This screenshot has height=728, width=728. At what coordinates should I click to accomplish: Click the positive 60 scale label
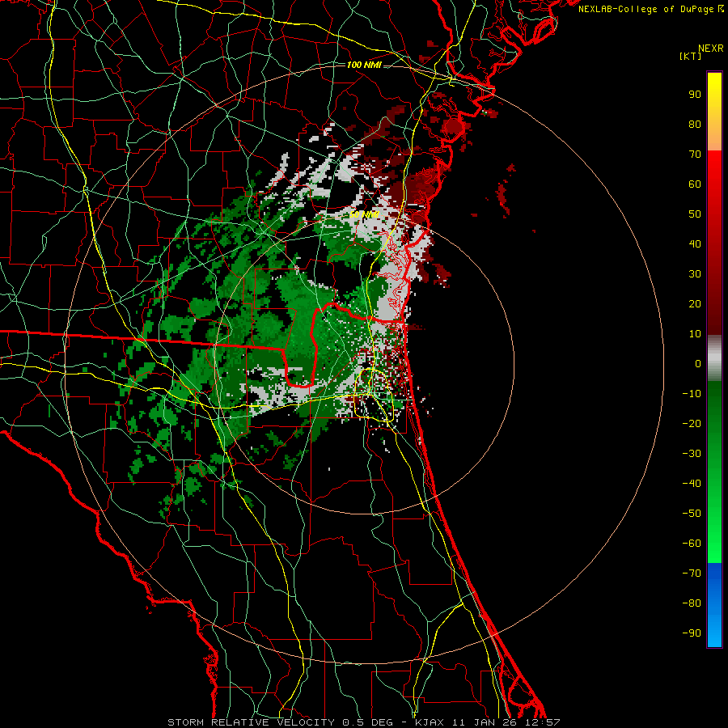pyautogui.click(x=695, y=184)
